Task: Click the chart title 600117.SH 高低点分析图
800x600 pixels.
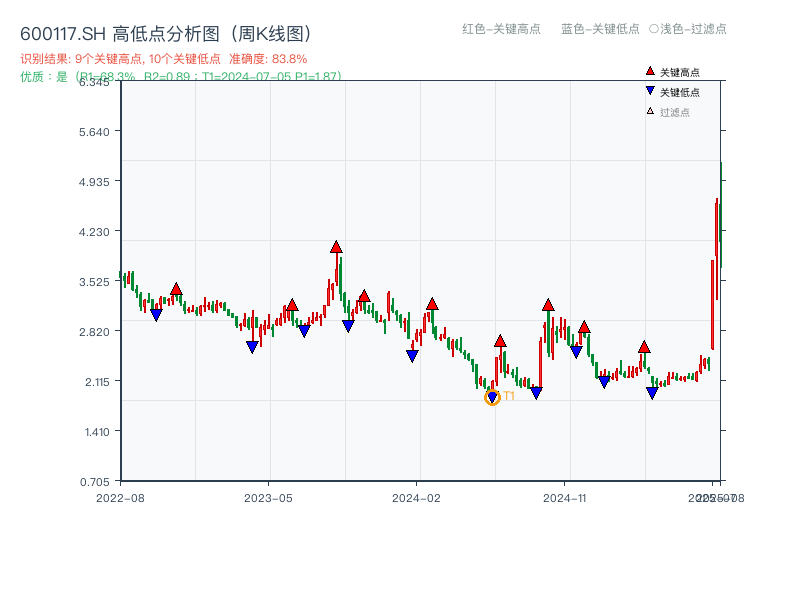Action: (166, 34)
